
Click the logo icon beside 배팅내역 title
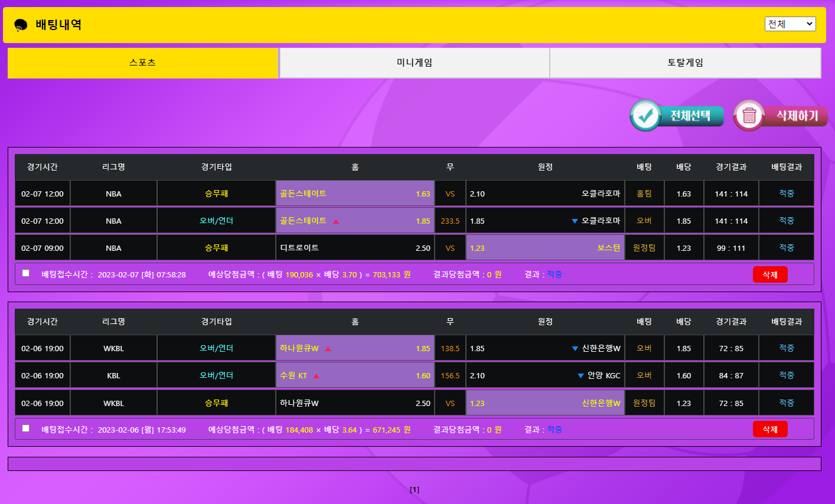pyautogui.click(x=21, y=25)
